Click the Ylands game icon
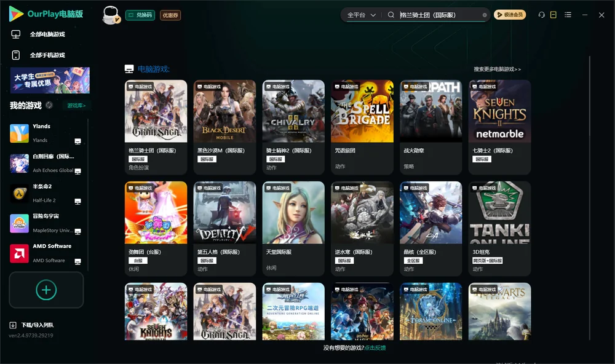Viewport: 615px width, 364px height. point(19,133)
